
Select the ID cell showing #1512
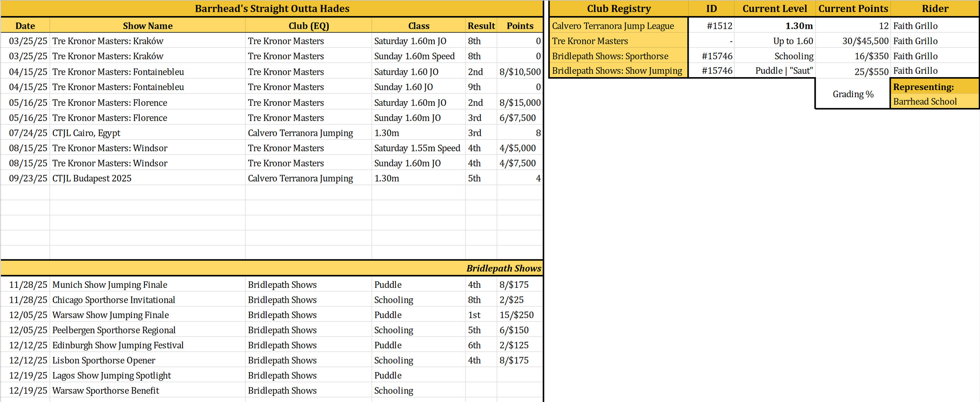coord(710,26)
